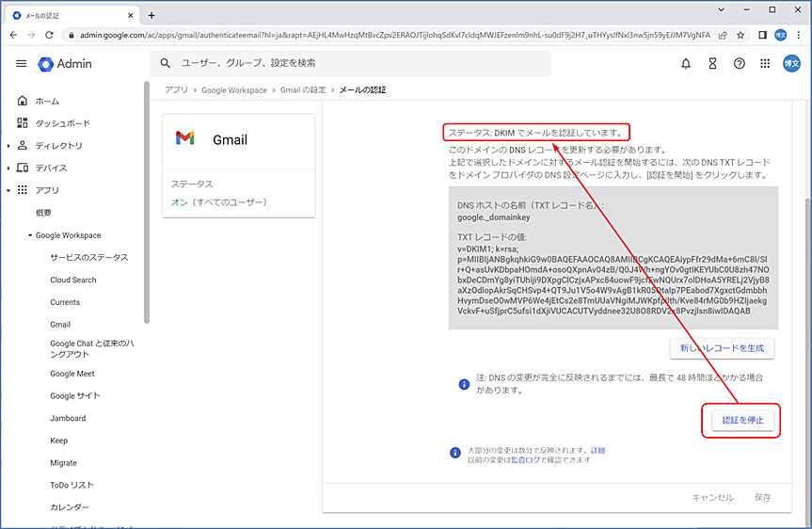Click キャンセル button

(712, 497)
